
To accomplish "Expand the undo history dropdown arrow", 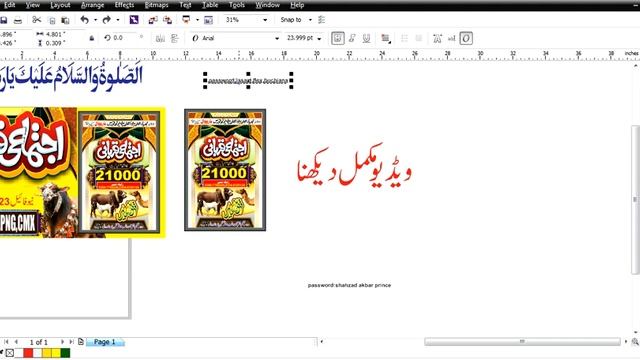I will coord(96,20).
